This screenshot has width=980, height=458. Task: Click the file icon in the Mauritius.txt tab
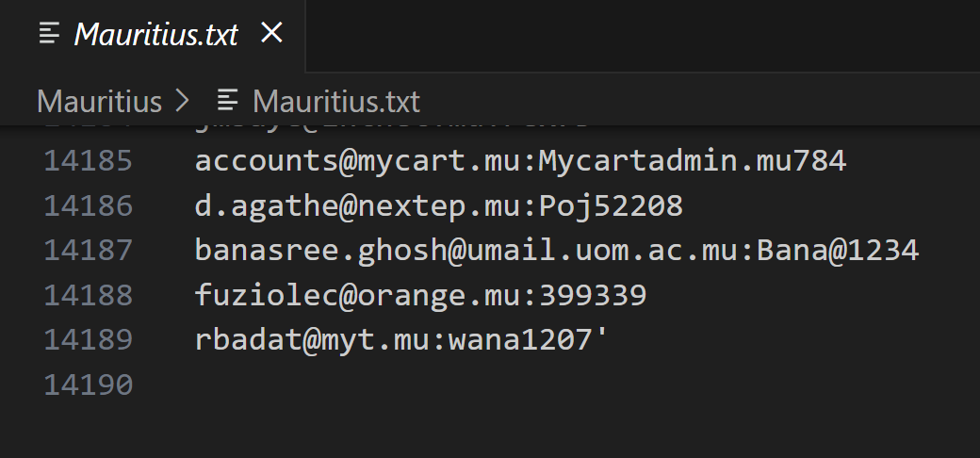click(x=49, y=35)
